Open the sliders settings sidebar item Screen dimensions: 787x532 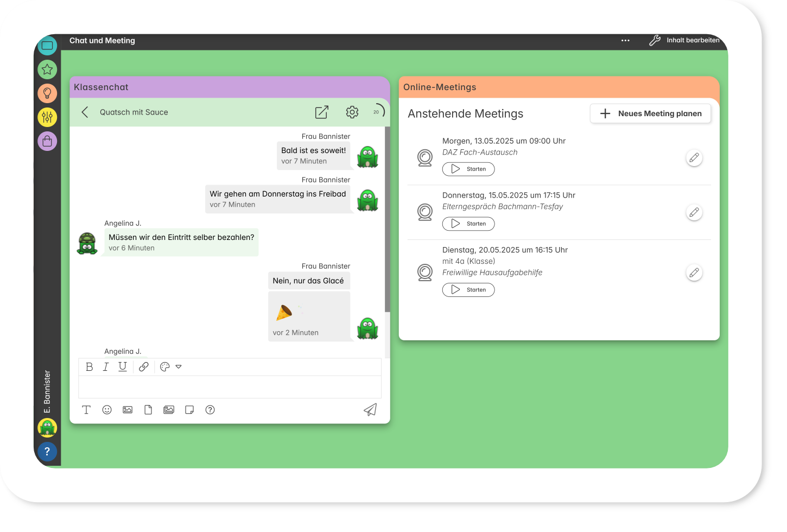click(47, 117)
